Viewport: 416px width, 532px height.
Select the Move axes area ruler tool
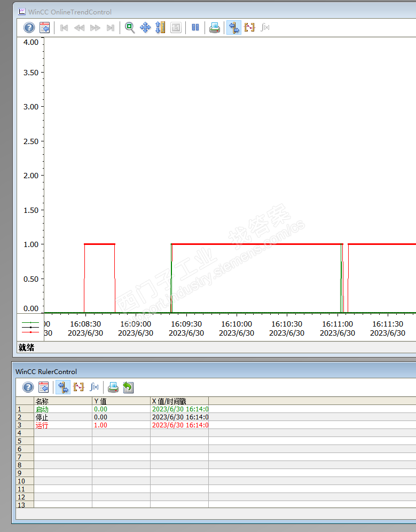coord(160,28)
